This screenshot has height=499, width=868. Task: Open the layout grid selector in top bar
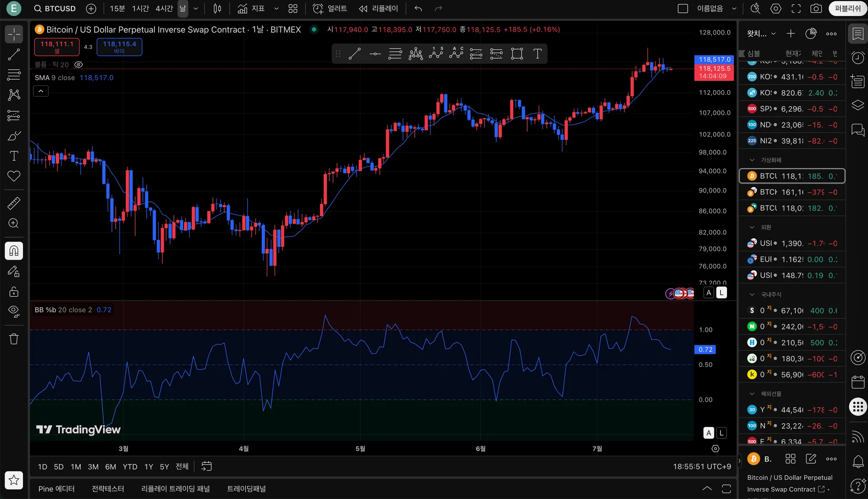point(293,8)
